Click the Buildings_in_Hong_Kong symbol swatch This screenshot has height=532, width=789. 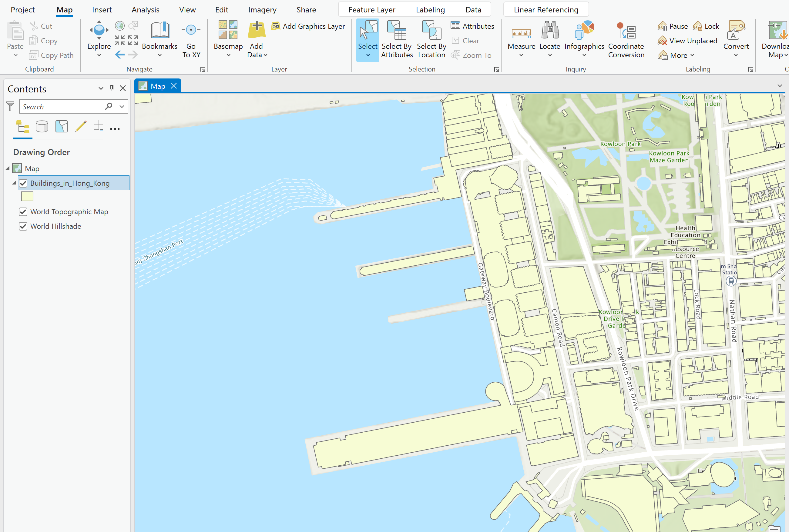pos(27,196)
